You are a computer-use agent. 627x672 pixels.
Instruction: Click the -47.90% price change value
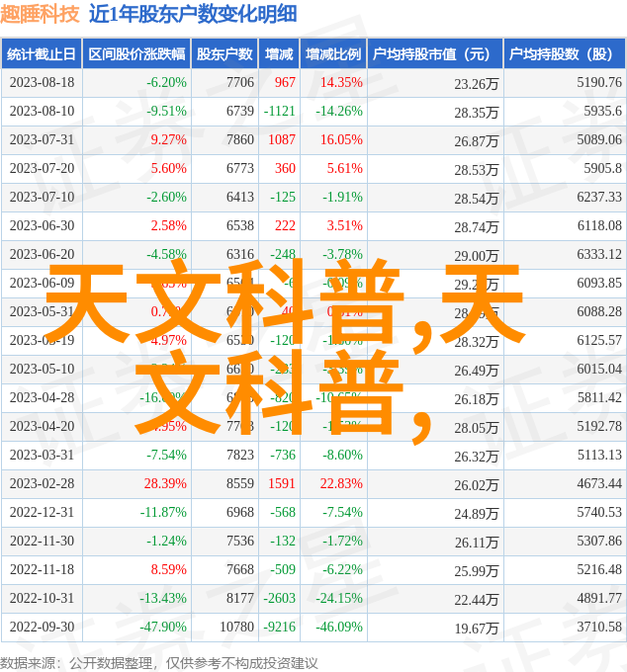pyautogui.click(x=163, y=627)
